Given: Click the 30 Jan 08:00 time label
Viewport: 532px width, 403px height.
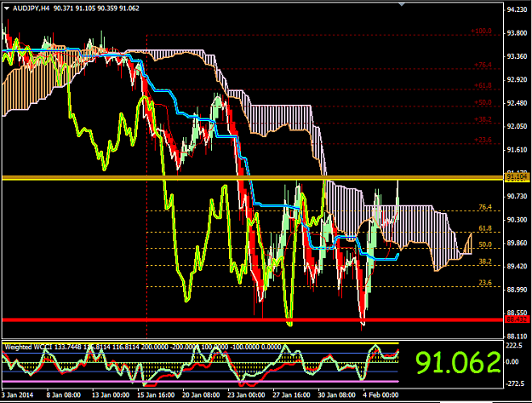Looking at the screenshot, I should (336, 394).
